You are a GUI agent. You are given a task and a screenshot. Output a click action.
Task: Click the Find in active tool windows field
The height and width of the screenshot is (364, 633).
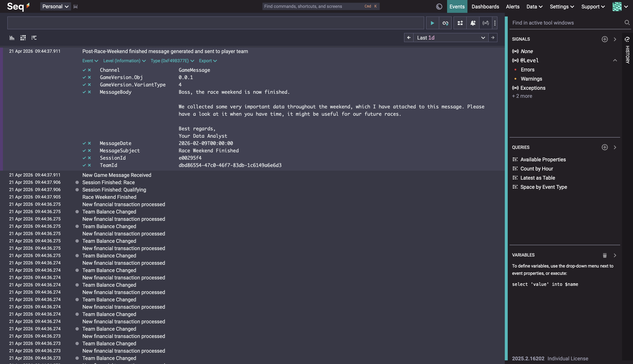tap(565, 23)
